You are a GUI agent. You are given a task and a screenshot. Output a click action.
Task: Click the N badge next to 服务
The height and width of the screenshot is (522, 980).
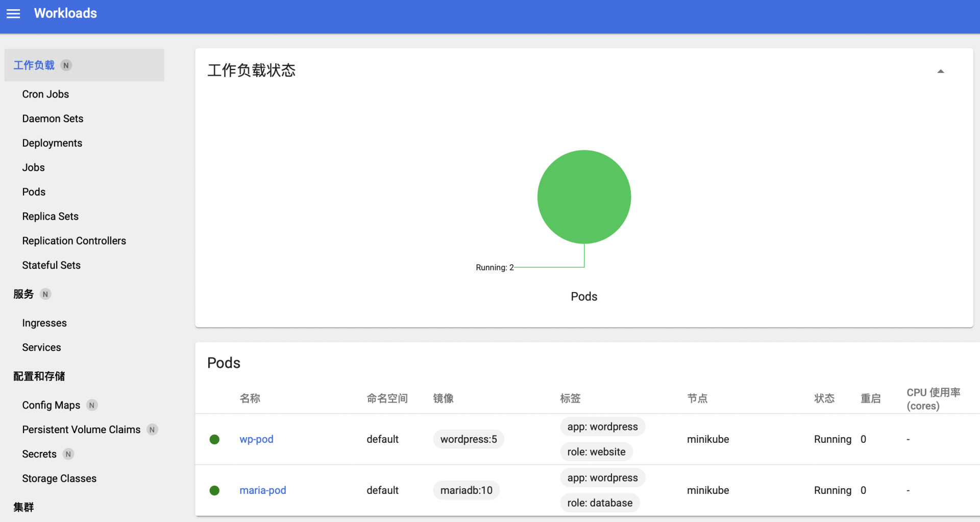(x=45, y=294)
